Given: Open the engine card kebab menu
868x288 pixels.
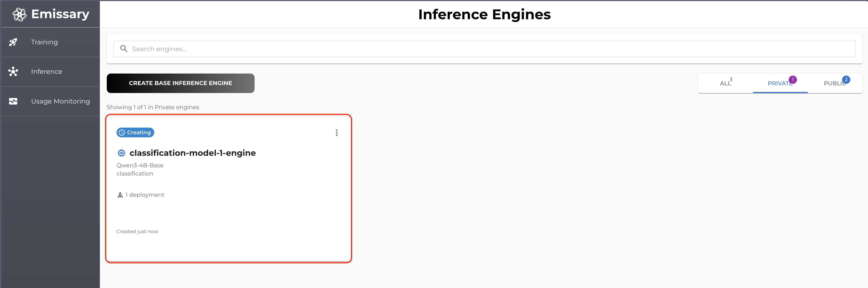Looking at the screenshot, I should click(337, 132).
